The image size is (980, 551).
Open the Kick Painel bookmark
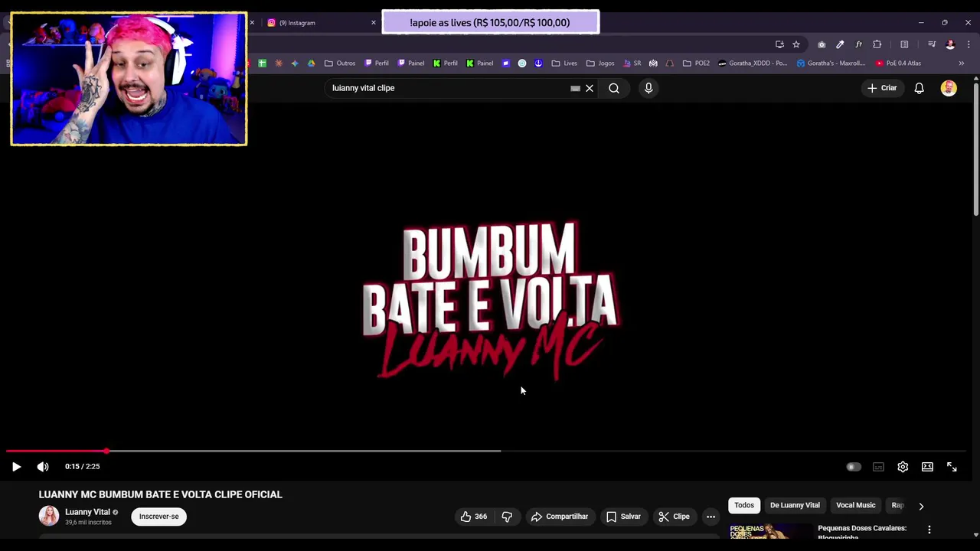479,64
